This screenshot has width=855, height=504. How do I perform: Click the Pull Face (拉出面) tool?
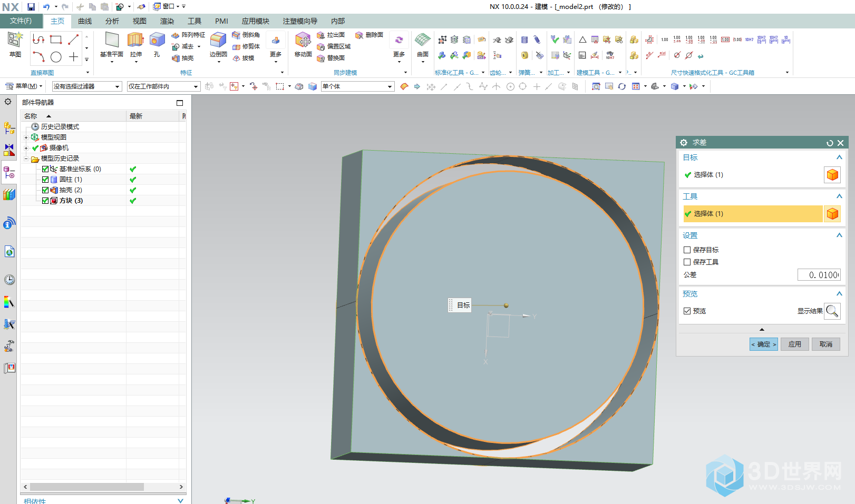tap(331, 35)
